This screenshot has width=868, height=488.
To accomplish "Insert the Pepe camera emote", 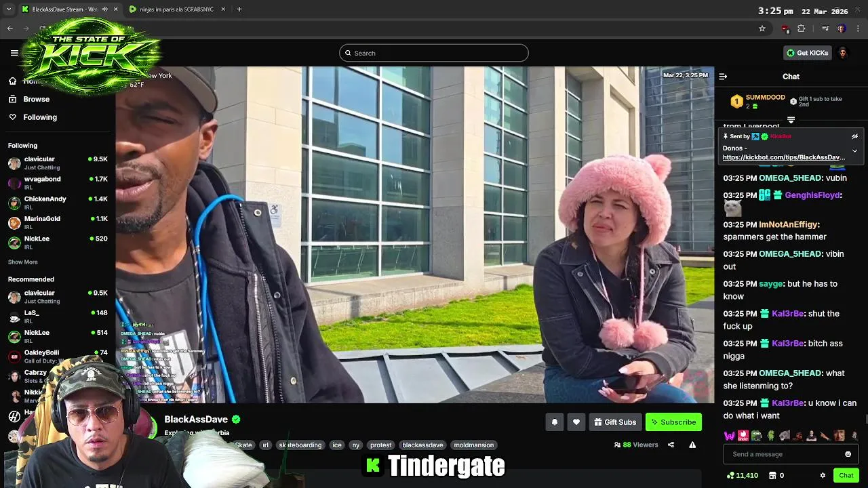I will pos(757,436).
